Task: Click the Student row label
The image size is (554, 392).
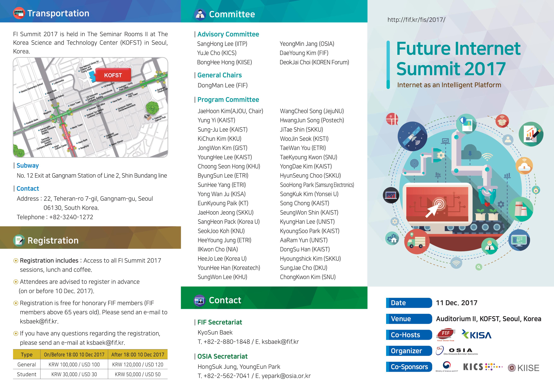Action: click(x=27, y=374)
